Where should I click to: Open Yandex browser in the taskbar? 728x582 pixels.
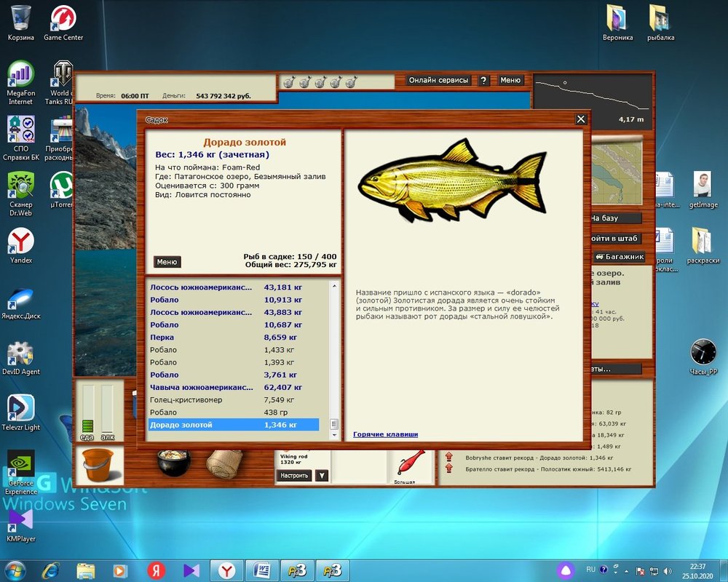(226, 570)
